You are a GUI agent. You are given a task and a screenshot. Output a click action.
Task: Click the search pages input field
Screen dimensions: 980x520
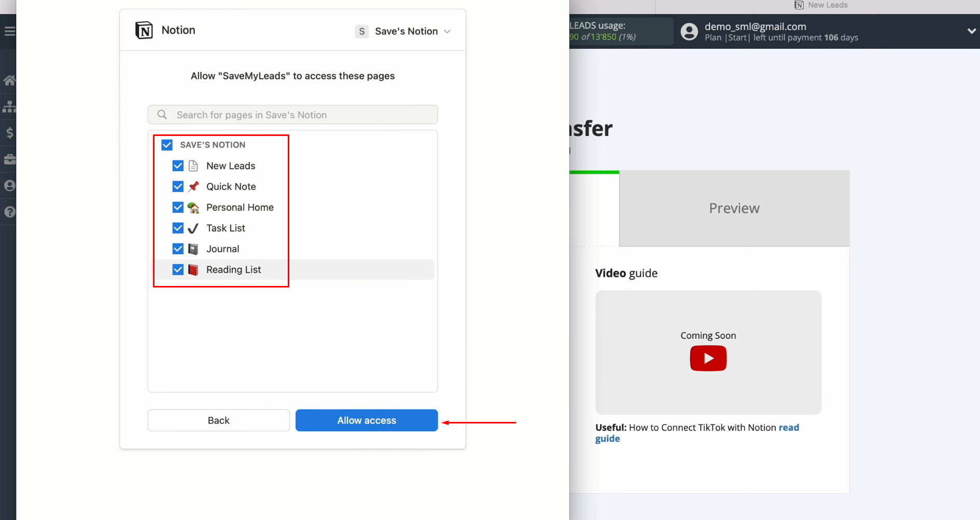click(292, 115)
